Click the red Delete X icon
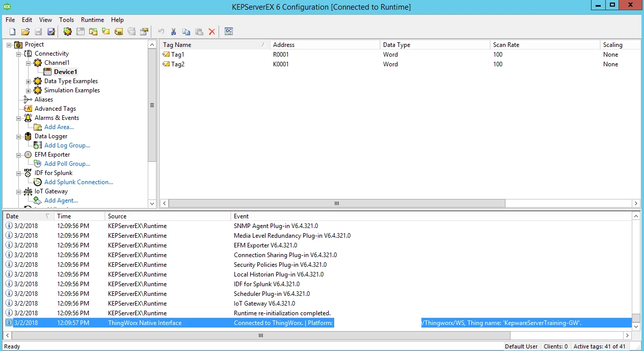644x351 pixels. point(212,32)
